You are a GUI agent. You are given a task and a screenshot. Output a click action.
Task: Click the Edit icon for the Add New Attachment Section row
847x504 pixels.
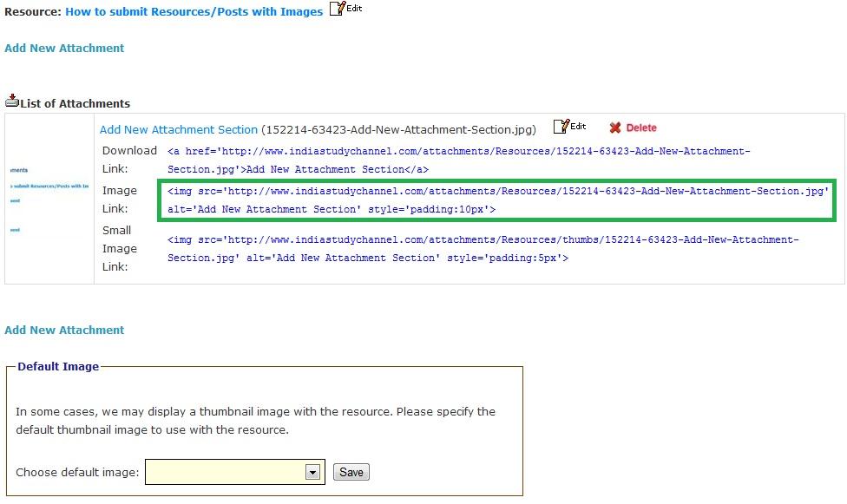click(569, 127)
